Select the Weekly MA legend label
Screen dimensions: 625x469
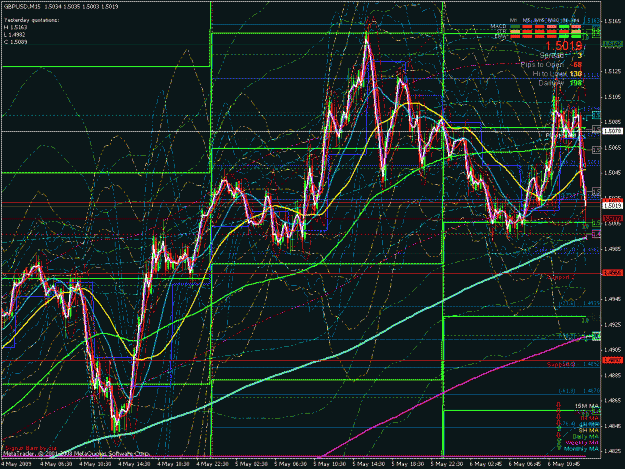coord(582,442)
